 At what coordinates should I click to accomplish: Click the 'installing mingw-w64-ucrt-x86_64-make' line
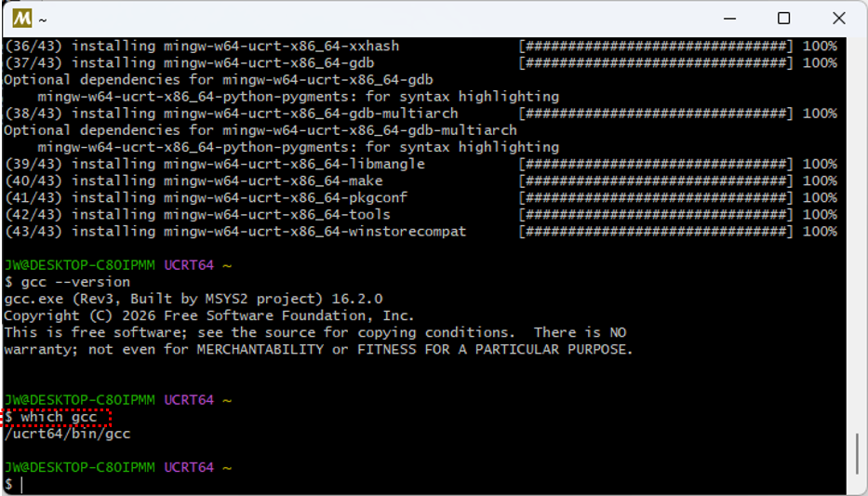[194, 181]
